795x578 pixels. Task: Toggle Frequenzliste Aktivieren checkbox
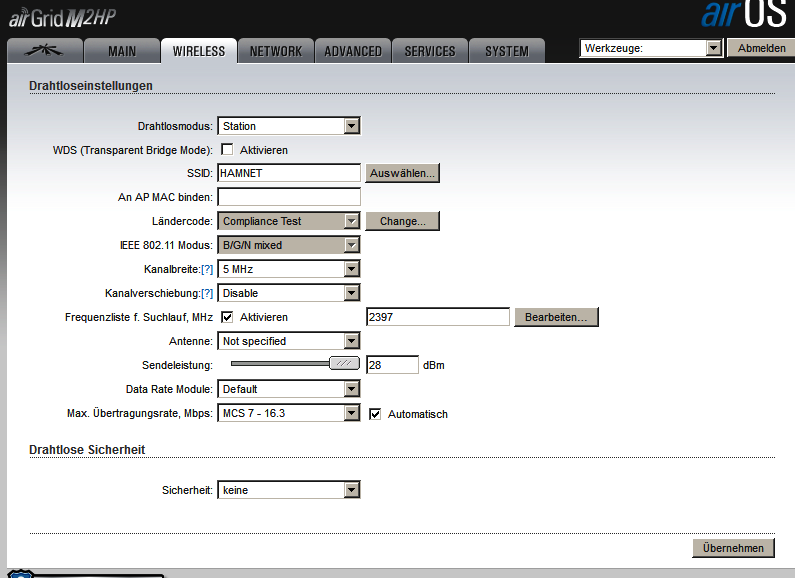point(227,317)
